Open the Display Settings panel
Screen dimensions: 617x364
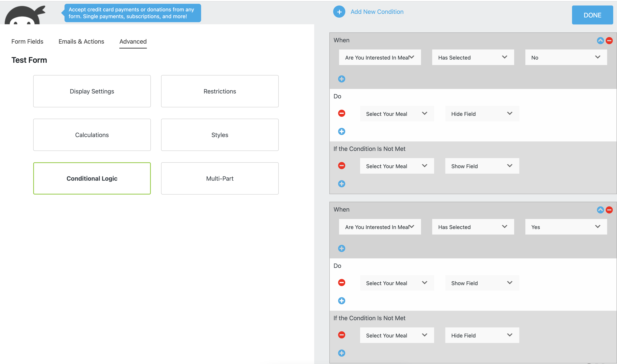tap(92, 91)
